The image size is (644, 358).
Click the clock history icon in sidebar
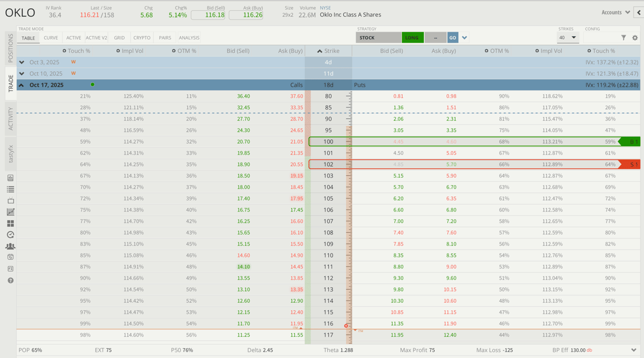[10, 234]
